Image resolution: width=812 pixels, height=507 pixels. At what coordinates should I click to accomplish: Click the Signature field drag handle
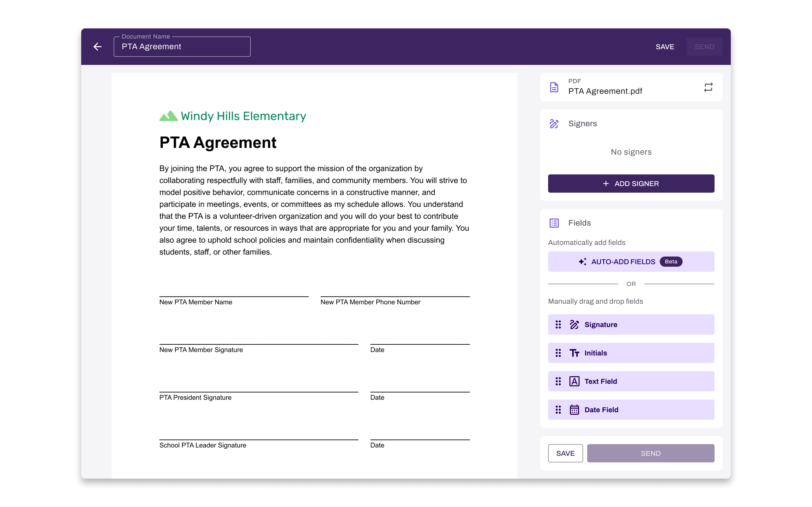point(558,325)
